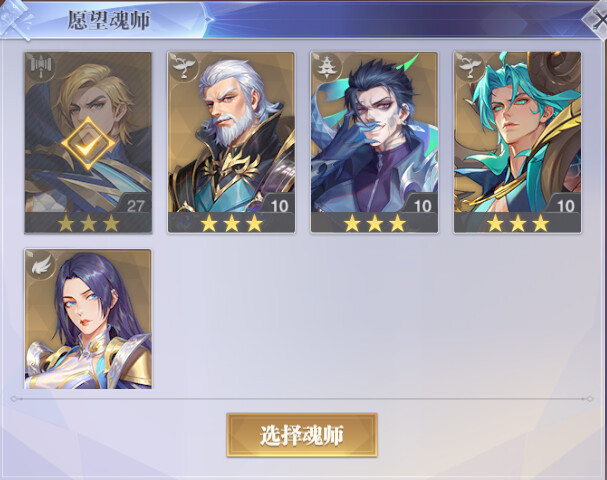Select the purple-haired heroine card
This screenshot has width=607, height=480.
88,319
